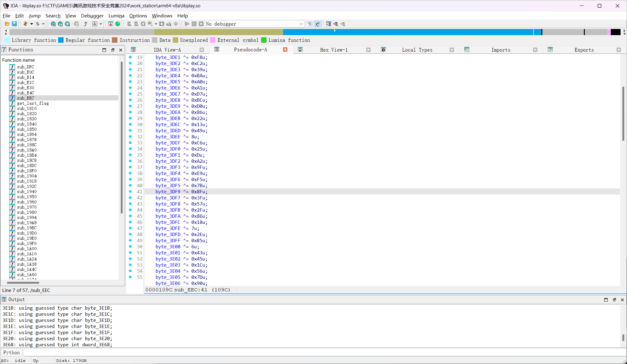This screenshot has height=364, width=627.
Task: Open the jump-forward history dropdown arrow
Action: coord(43,24)
